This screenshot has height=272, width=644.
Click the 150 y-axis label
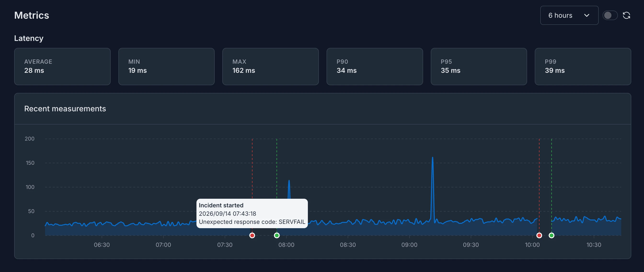[30, 163]
